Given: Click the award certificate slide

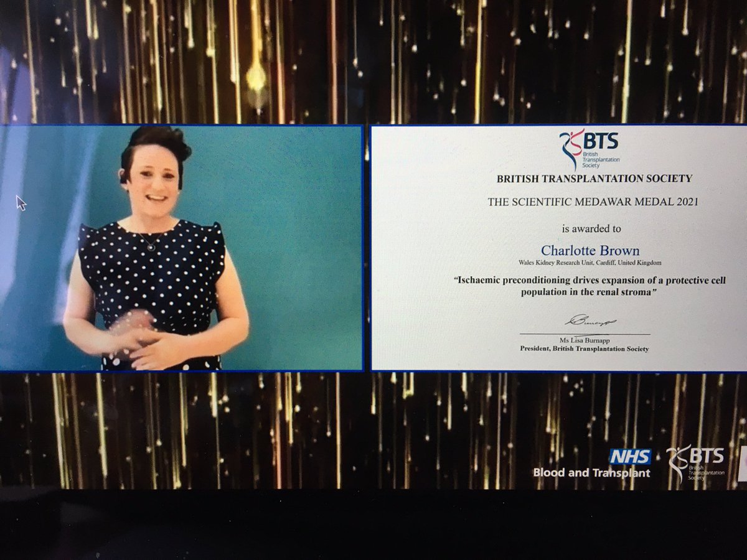Looking at the screenshot, I should pos(559,249).
